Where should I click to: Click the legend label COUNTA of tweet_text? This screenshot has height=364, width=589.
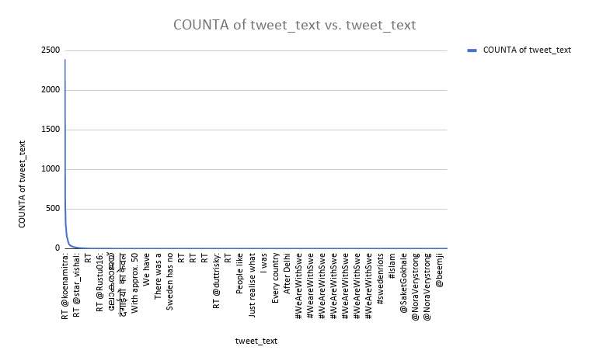pos(527,50)
